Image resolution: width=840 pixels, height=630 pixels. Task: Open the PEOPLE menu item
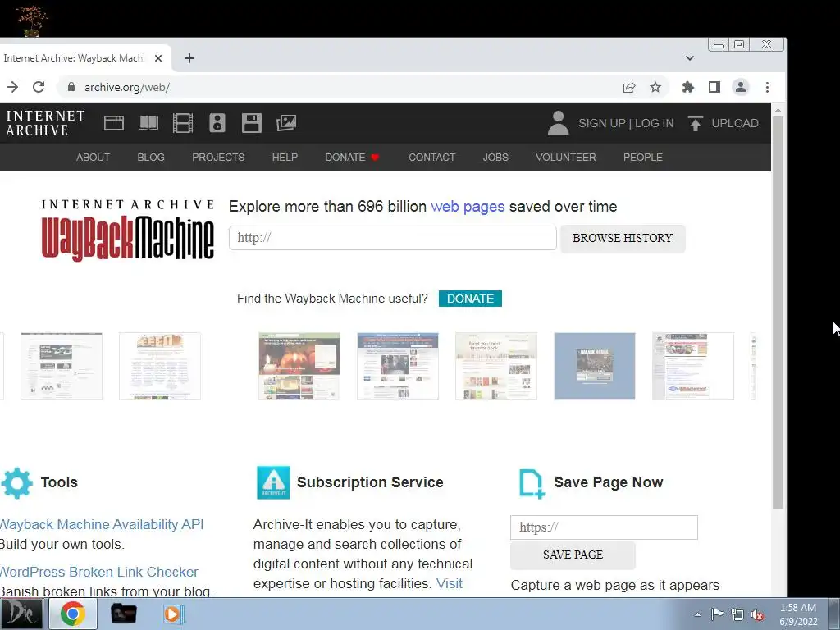pyautogui.click(x=643, y=157)
